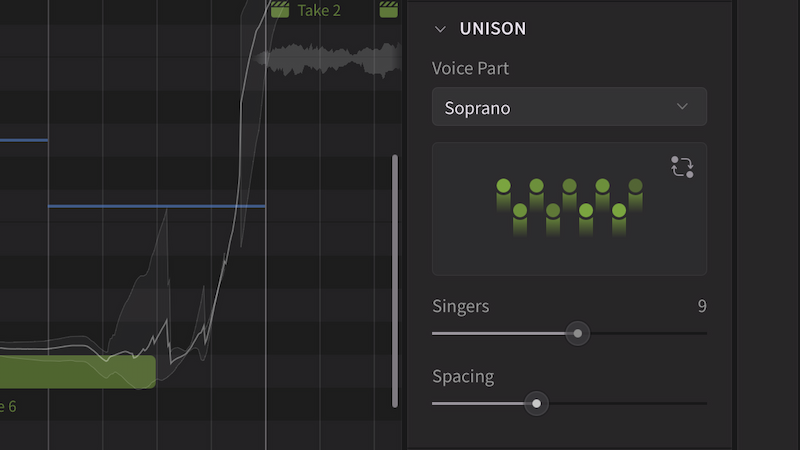Select the Take 2 label
Image resolution: width=800 pixels, height=450 pixels.
click(x=319, y=10)
